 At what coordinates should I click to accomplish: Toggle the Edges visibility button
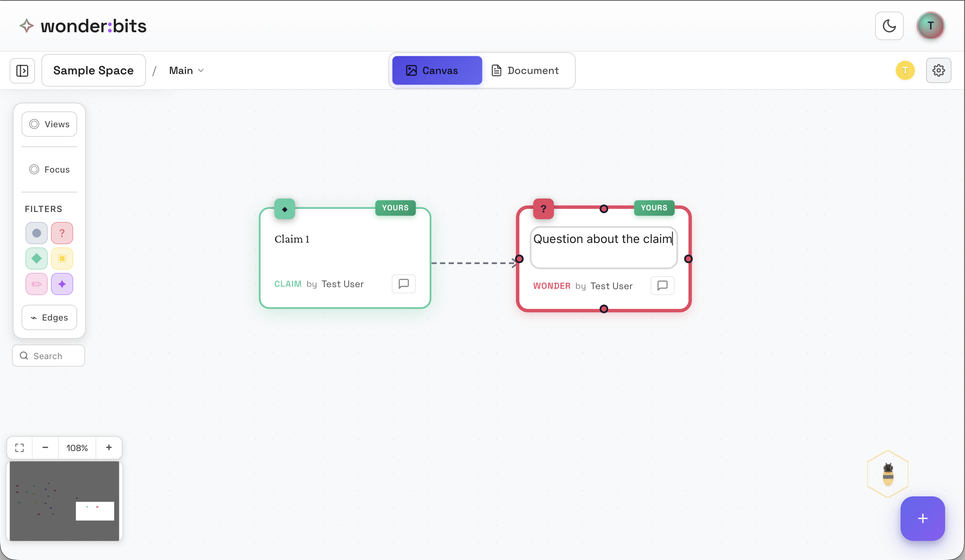[49, 317]
